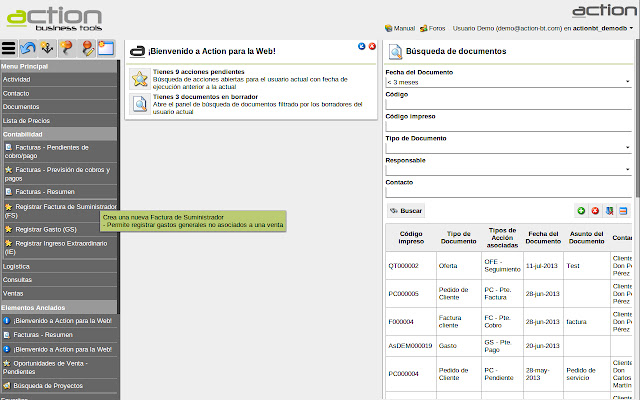The height and width of the screenshot is (400, 640).
Task: Click the blue undo arrow toolbar icon
Action: [x=28, y=49]
